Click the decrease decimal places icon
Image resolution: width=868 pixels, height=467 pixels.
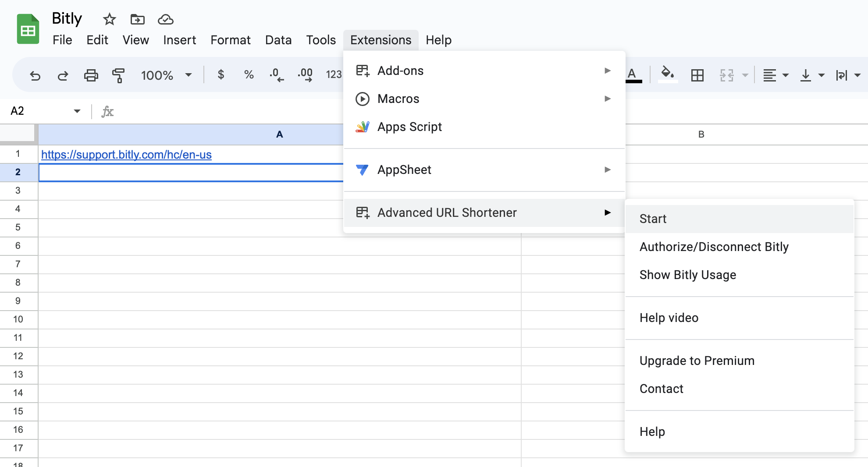276,75
